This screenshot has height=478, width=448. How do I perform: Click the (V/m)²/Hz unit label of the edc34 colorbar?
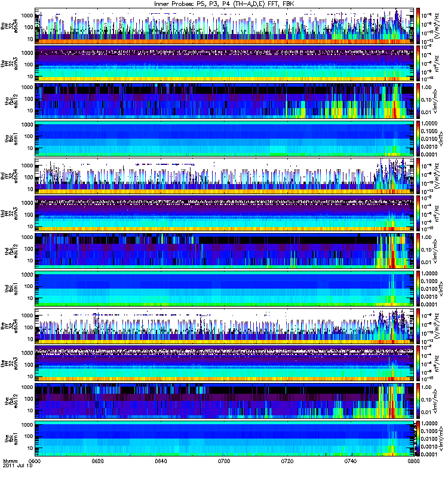(437, 326)
